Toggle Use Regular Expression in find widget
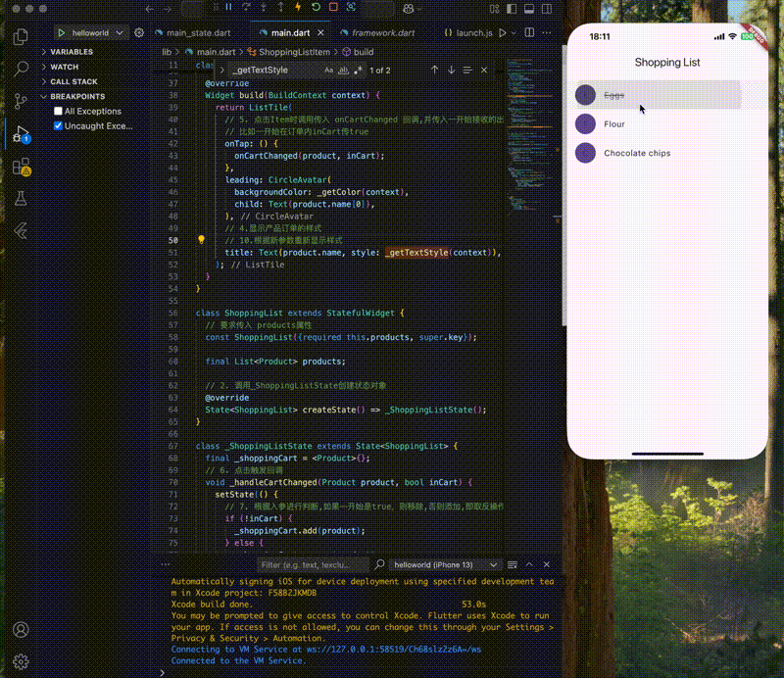 tap(358, 71)
